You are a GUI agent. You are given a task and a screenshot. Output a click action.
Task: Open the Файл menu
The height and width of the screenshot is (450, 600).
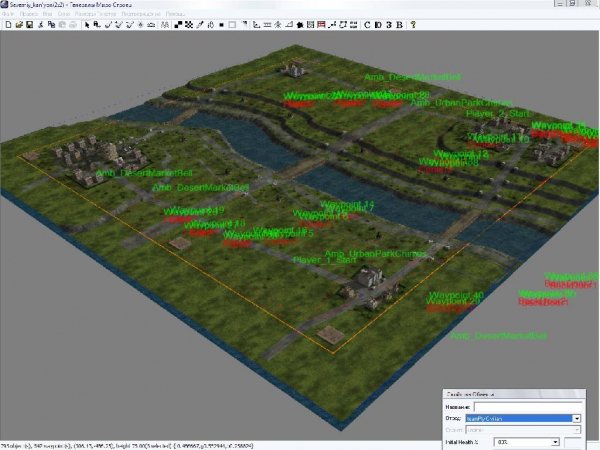[8, 14]
